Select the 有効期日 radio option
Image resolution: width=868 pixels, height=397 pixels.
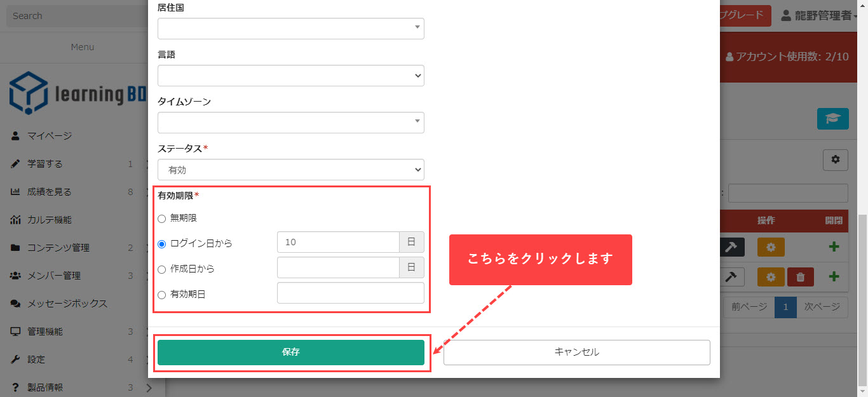coord(161,295)
